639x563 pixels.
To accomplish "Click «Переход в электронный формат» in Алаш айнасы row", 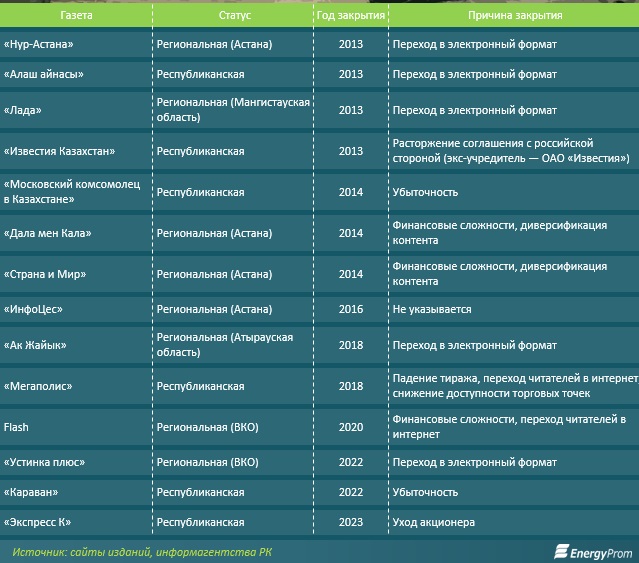I will click(474, 74).
